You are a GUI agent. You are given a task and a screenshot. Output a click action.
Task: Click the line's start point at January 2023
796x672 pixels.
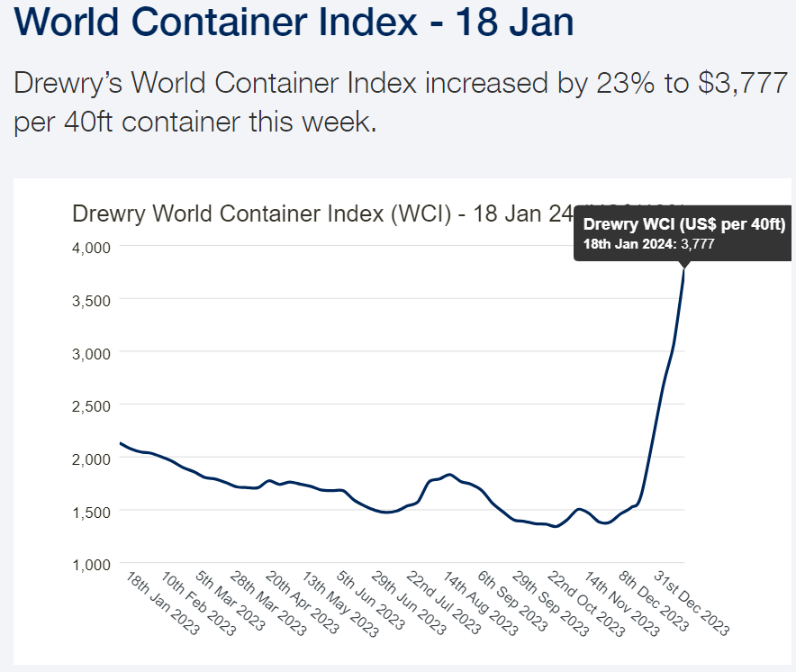tap(121, 443)
